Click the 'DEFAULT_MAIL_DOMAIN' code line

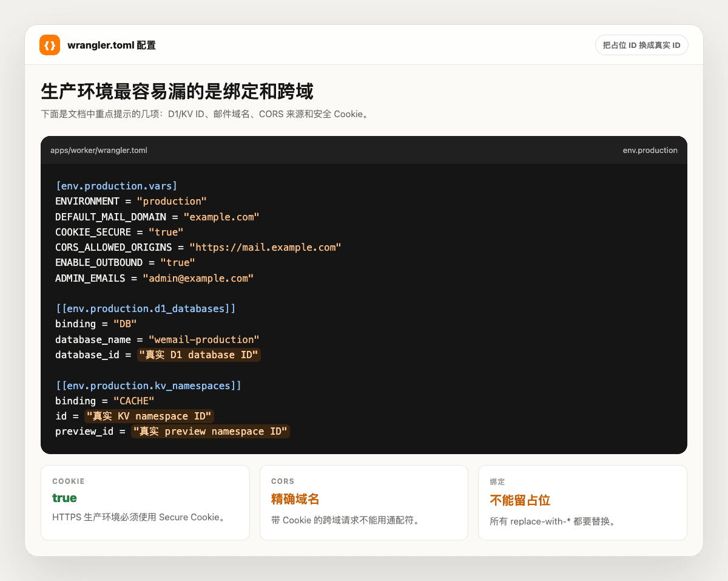[x=157, y=217]
